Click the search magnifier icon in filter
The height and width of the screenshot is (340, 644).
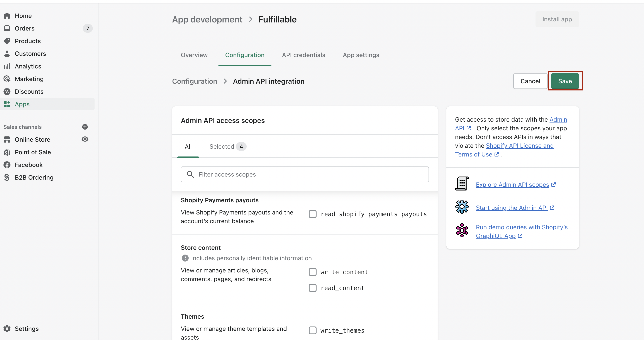click(x=190, y=174)
